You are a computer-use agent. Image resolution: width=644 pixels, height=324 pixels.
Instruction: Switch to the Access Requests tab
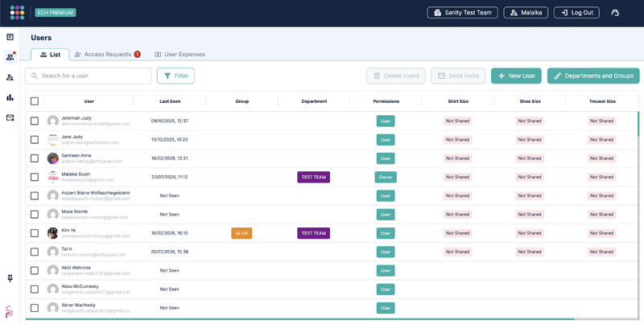[x=108, y=54]
